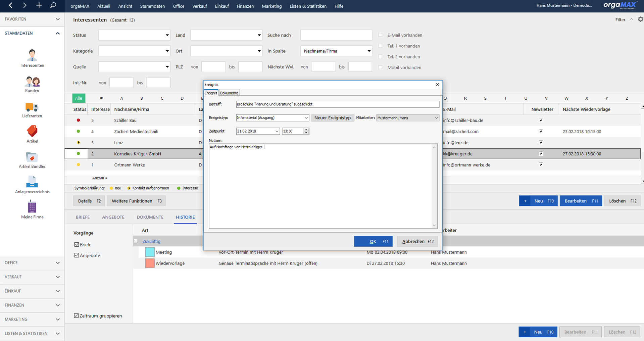Click the salmon Wiedervorlage color swatch

point(150,263)
